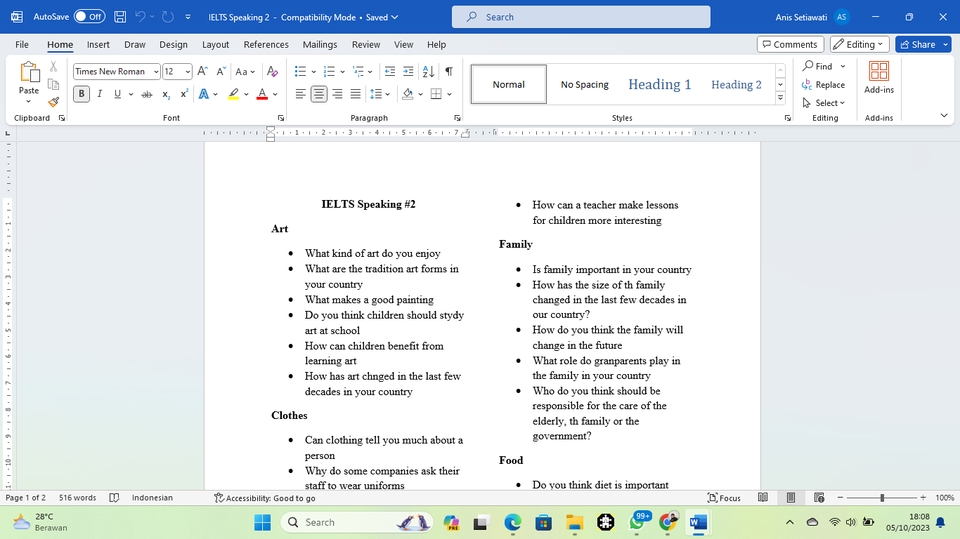Image resolution: width=960 pixels, height=539 pixels.
Task: Sort selected text alphabetically
Action: (429, 72)
